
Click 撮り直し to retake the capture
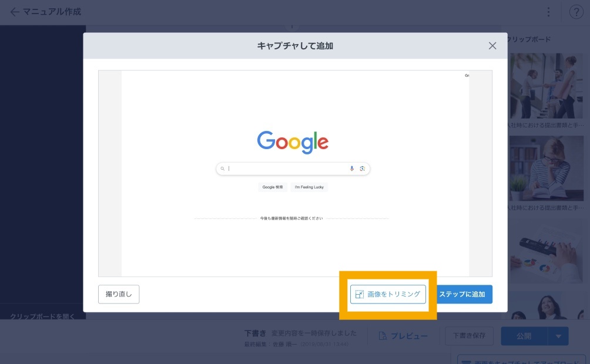[x=119, y=294]
